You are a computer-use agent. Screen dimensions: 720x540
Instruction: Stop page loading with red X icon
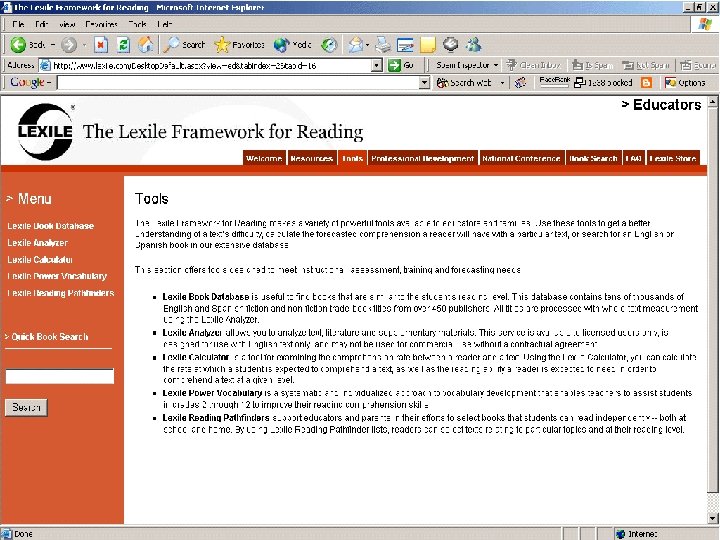click(101, 45)
